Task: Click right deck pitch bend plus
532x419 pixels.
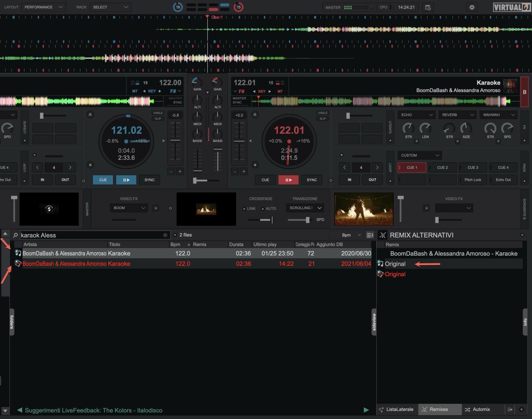Action: 243,171
